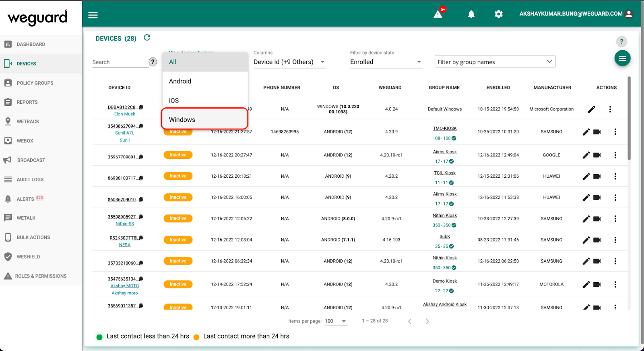Click the ENROLLED column header

498,88
